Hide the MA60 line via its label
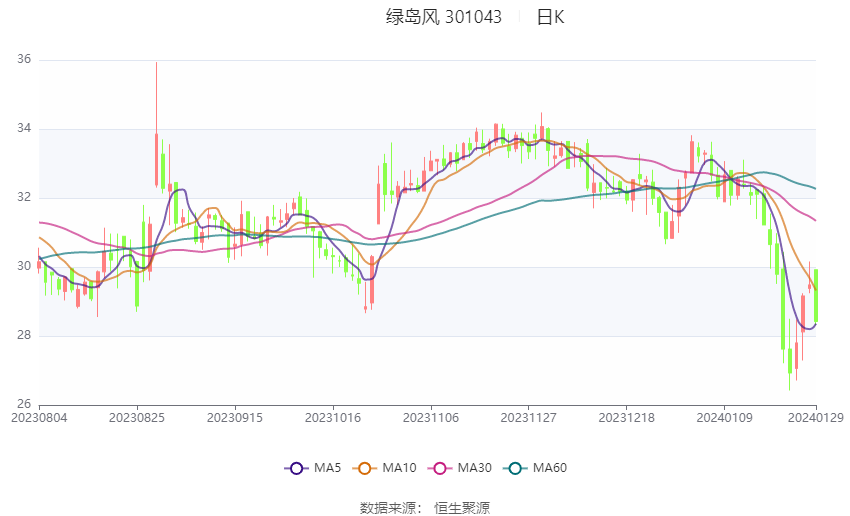 [550, 468]
